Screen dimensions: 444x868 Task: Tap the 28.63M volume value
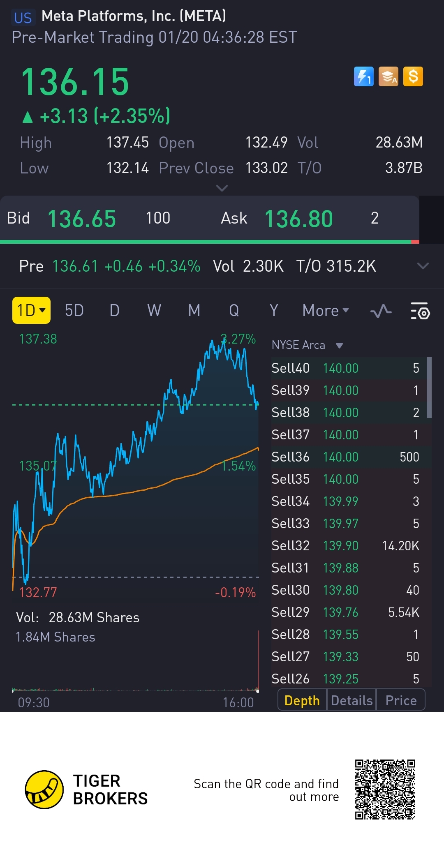[x=399, y=143]
